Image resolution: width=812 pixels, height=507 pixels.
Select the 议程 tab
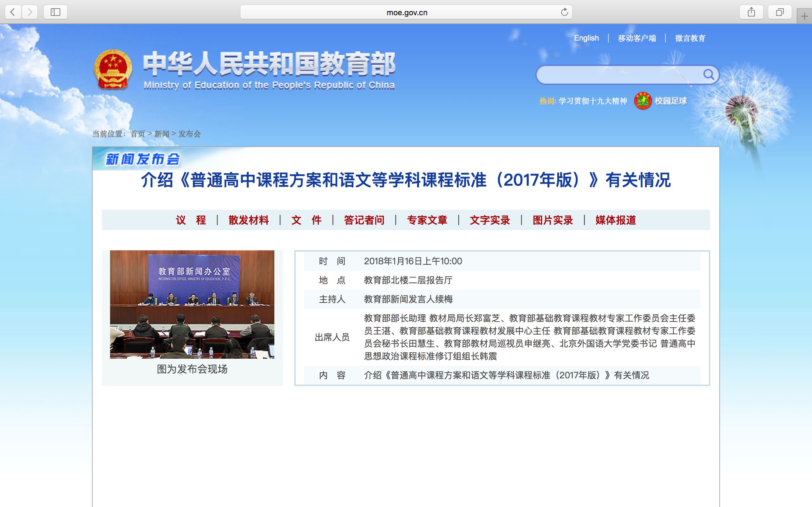[x=191, y=220]
